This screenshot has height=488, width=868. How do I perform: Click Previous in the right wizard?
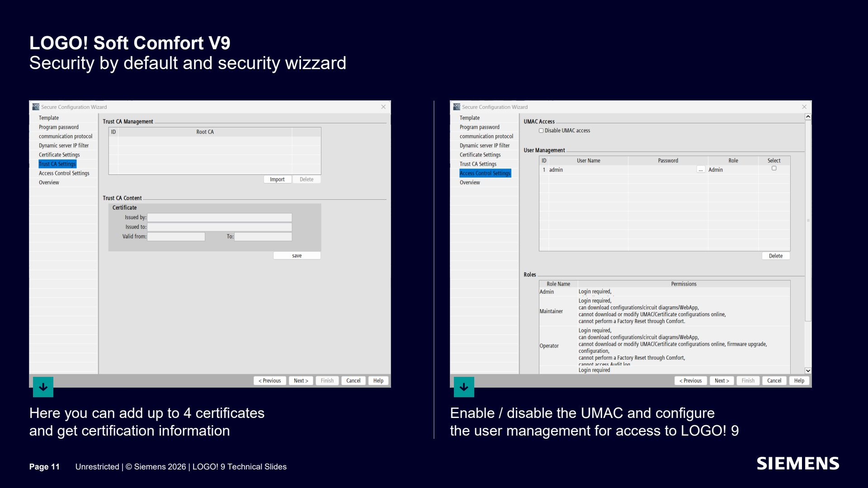coord(691,381)
